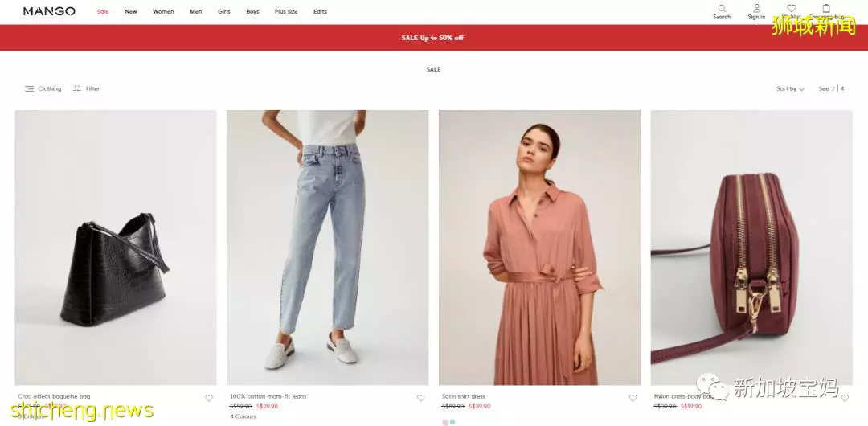This screenshot has height=426, width=868.
Task: Click the SALE Up to 50% off banner
Action: [433, 38]
